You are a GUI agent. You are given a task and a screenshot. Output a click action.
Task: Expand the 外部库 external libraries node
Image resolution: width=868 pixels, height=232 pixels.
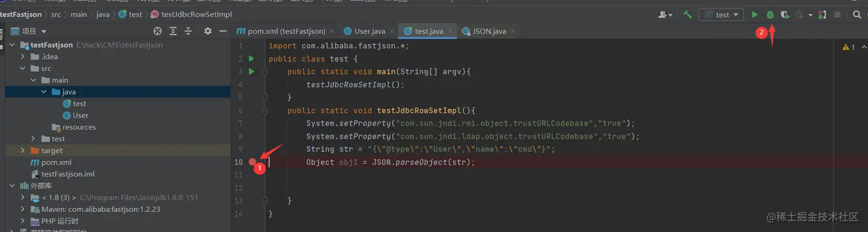coord(13,186)
